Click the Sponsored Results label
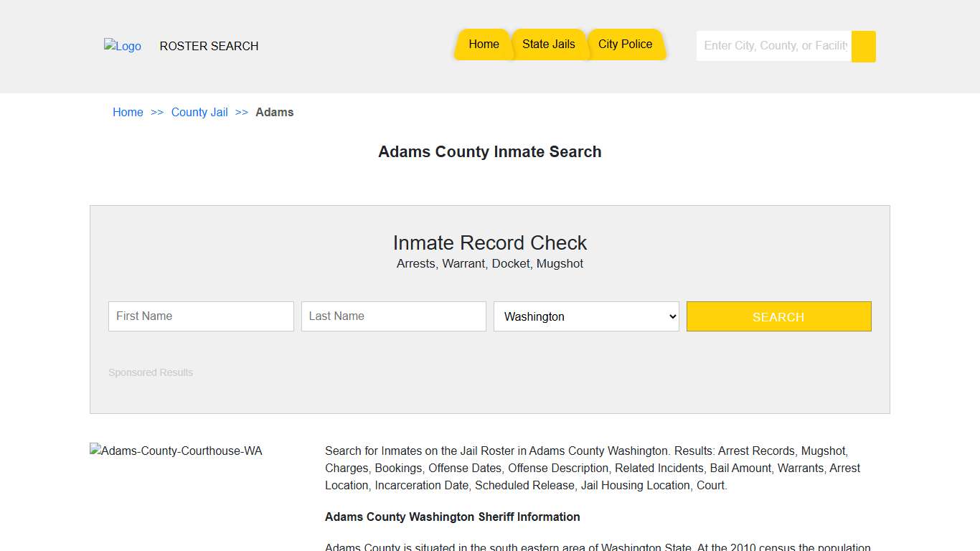 click(x=151, y=372)
